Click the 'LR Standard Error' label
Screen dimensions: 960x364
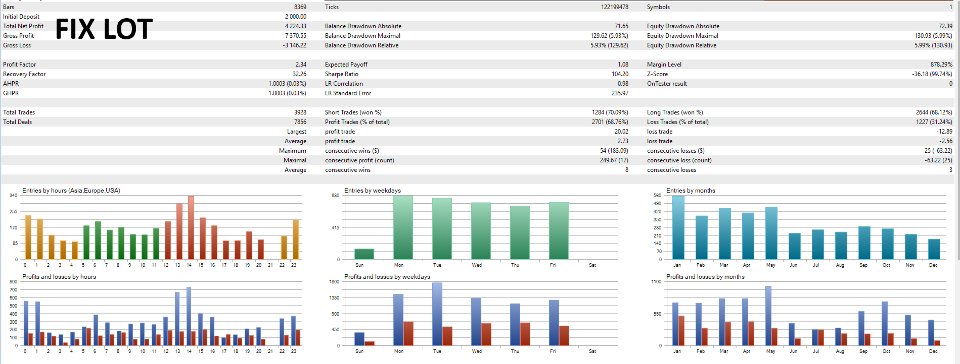(x=348, y=93)
